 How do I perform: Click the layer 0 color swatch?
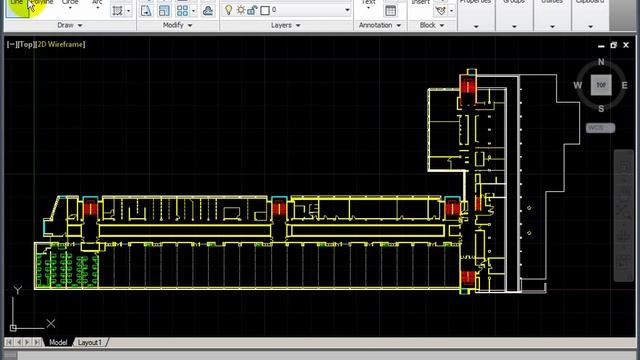click(x=265, y=10)
